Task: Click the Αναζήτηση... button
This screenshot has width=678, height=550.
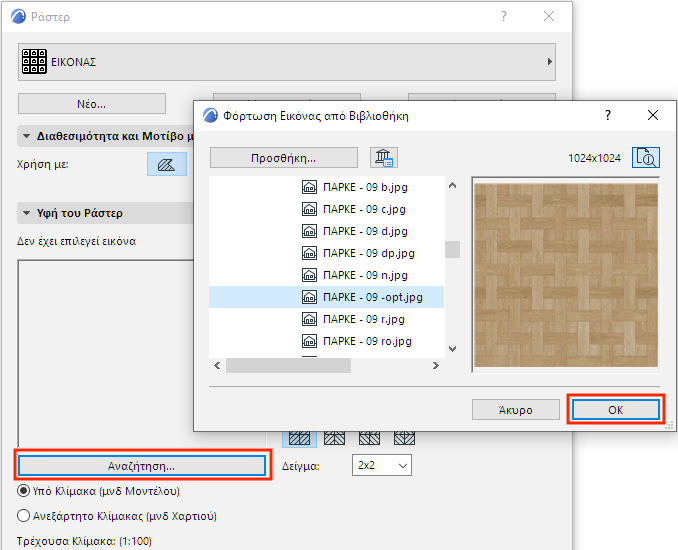Action: tap(142, 466)
